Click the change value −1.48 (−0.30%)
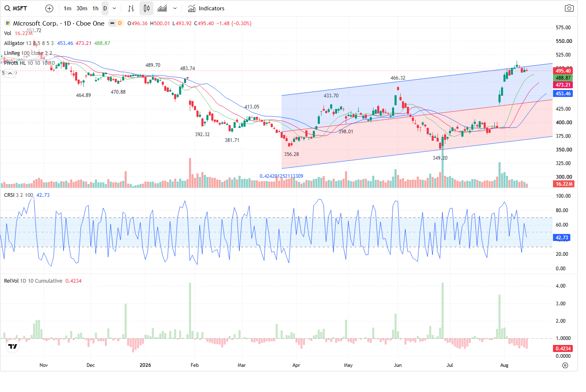Image resolution: width=586 pixels, height=392 pixels. [235, 24]
